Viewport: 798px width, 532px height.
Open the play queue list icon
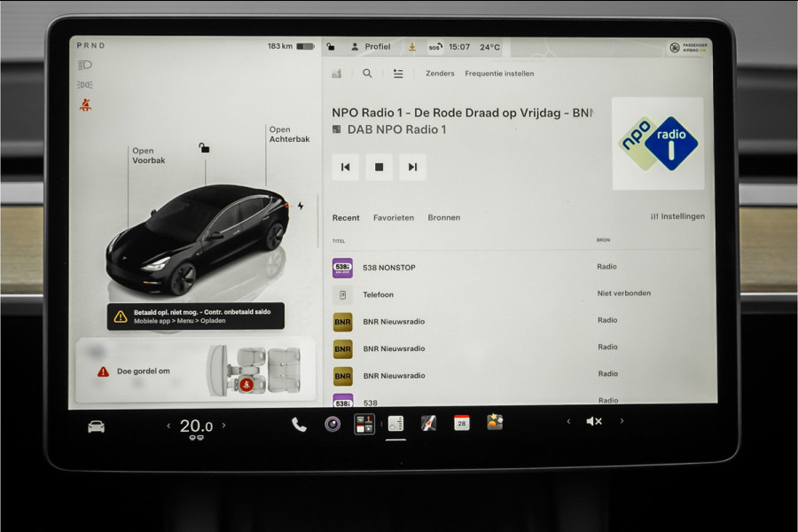click(x=398, y=74)
